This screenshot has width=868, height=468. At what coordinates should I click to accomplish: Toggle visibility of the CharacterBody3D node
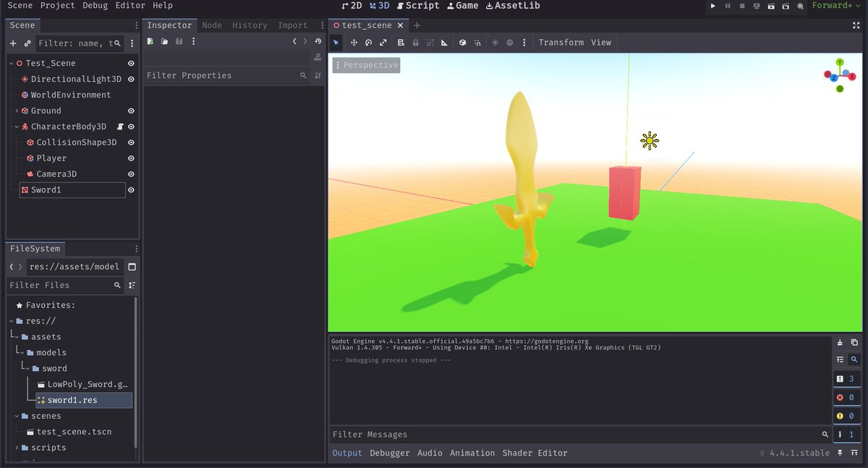[x=131, y=127]
